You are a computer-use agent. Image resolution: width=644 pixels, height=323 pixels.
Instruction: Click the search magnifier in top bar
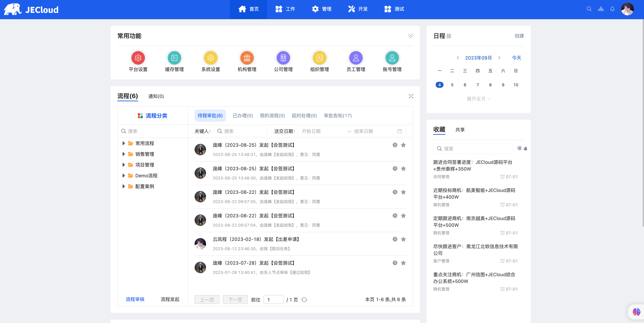pos(589,9)
